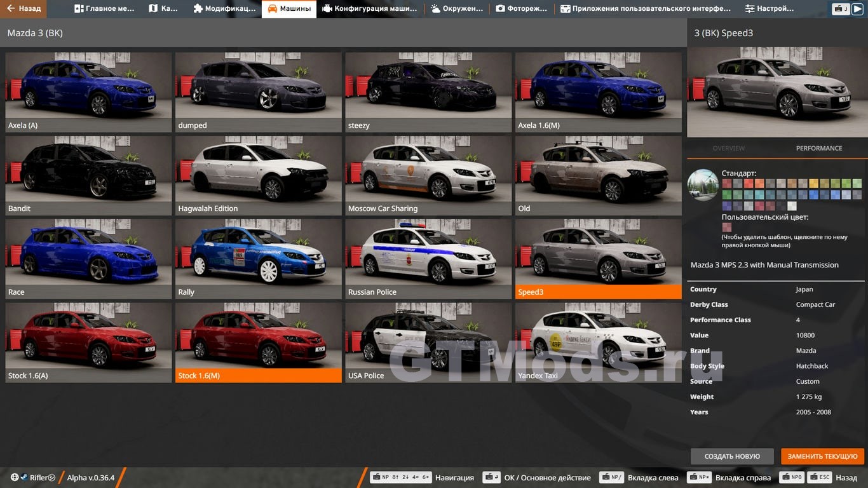Select the Axela (A) configuration

[88, 92]
